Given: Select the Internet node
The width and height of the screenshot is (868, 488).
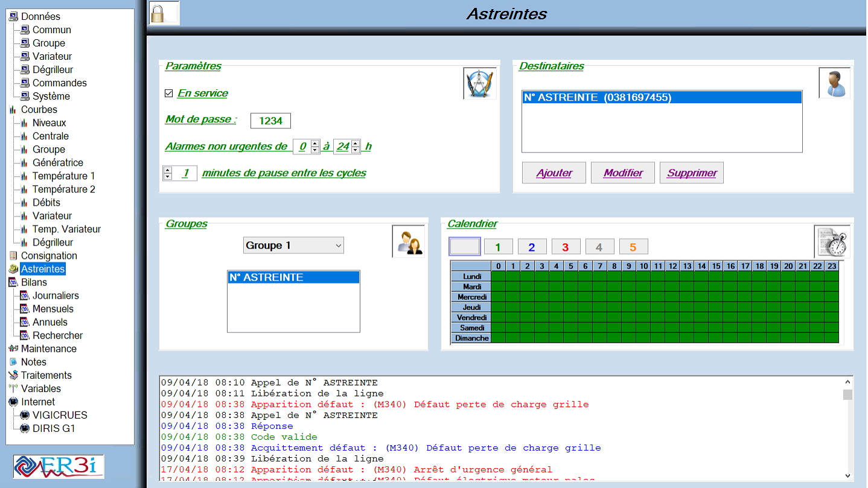Looking at the screenshot, I should 37,401.
